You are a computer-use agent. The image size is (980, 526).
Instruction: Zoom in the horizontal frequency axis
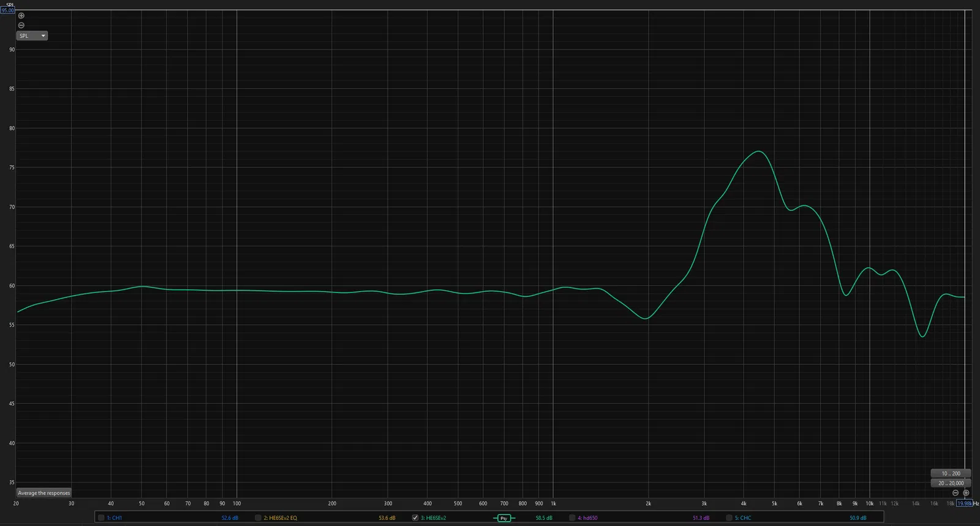(x=966, y=493)
